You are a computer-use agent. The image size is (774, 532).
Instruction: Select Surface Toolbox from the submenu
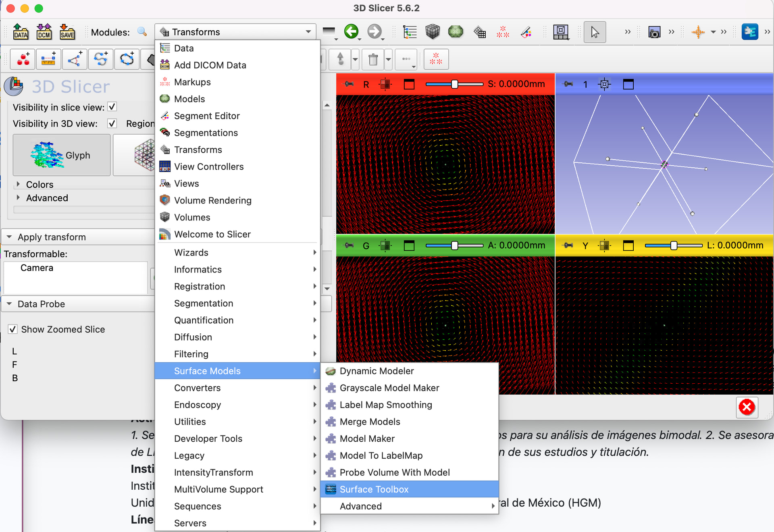(x=374, y=489)
